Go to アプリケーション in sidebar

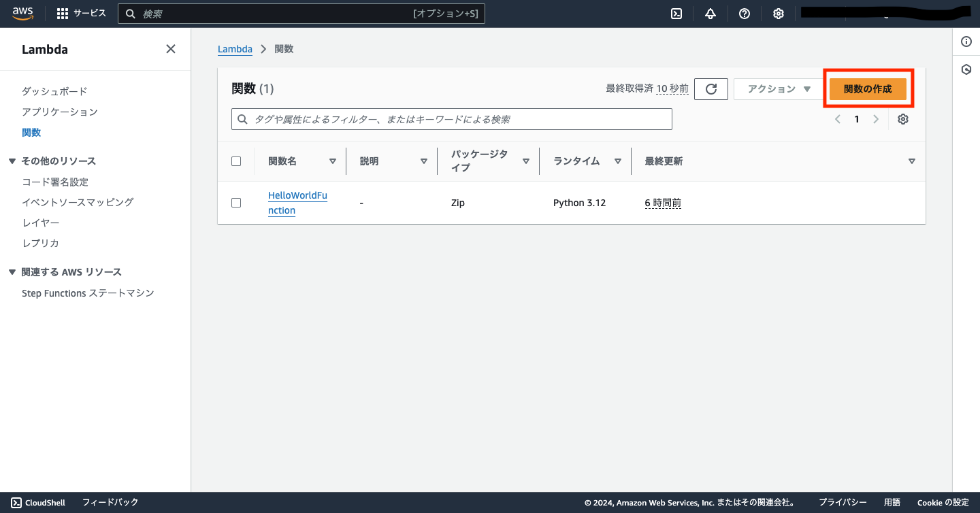[60, 112]
